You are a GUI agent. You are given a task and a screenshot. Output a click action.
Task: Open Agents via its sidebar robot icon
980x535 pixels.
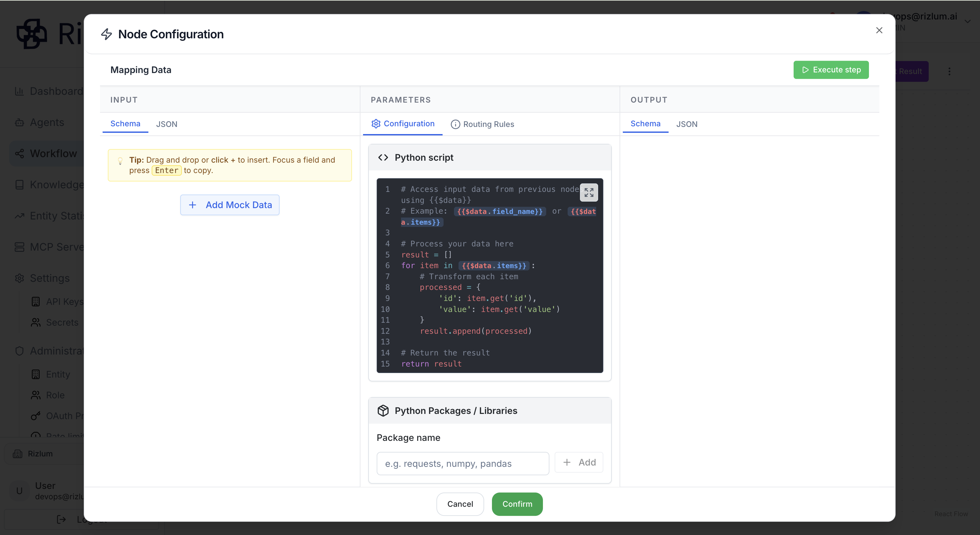tap(19, 122)
